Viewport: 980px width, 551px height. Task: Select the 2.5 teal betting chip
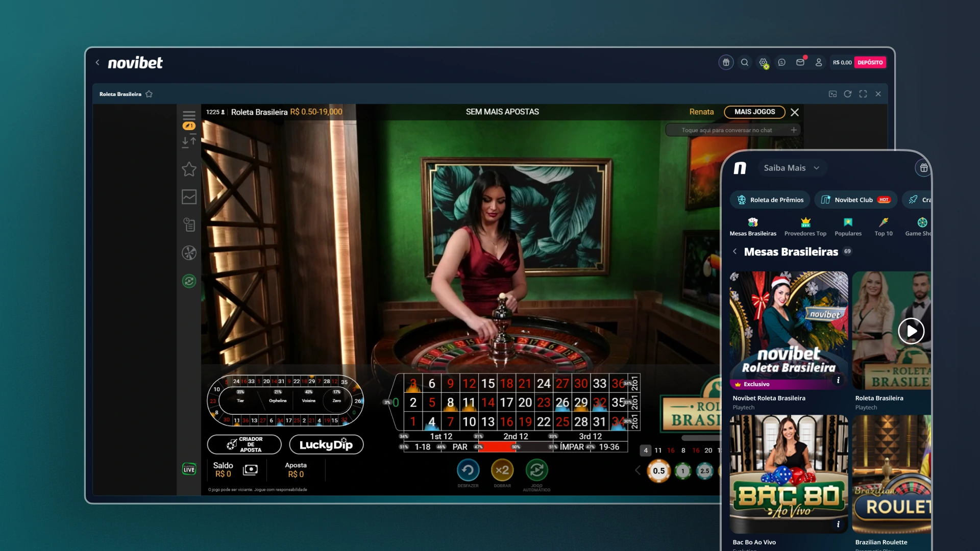(x=705, y=471)
